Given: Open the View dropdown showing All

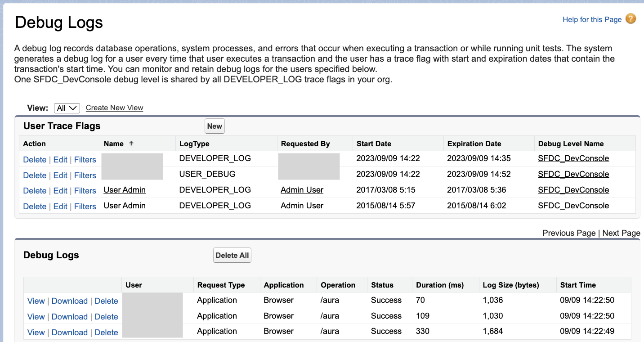Looking at the screenshot, I should click(67, 108).
